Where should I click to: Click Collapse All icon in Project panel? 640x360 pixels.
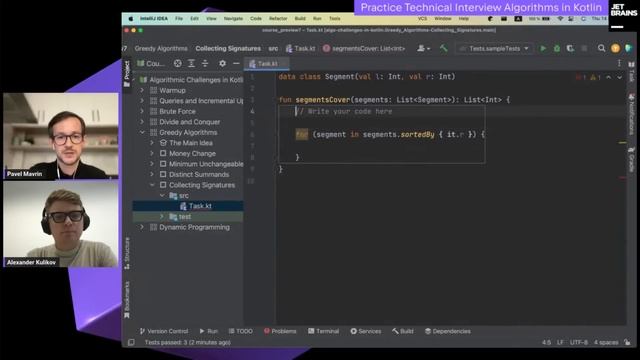coord(205,64)
